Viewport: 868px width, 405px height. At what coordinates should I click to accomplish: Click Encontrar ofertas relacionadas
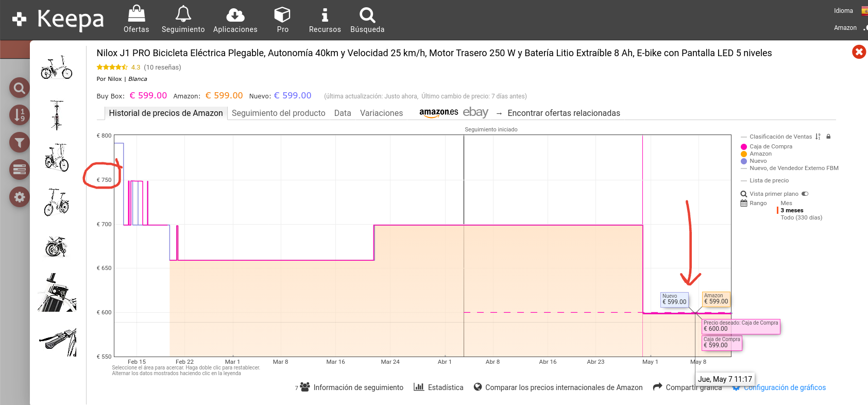click(564, 113)
